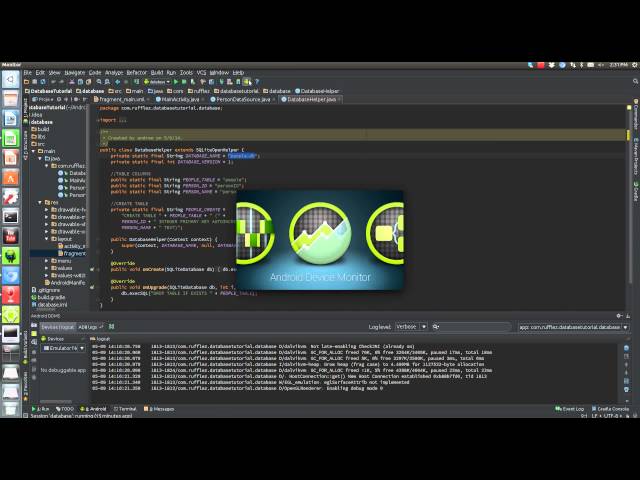The width and height of the screenshot is (640, 480).
Task: Switch to the ADB logs tab
Action: 90,327
